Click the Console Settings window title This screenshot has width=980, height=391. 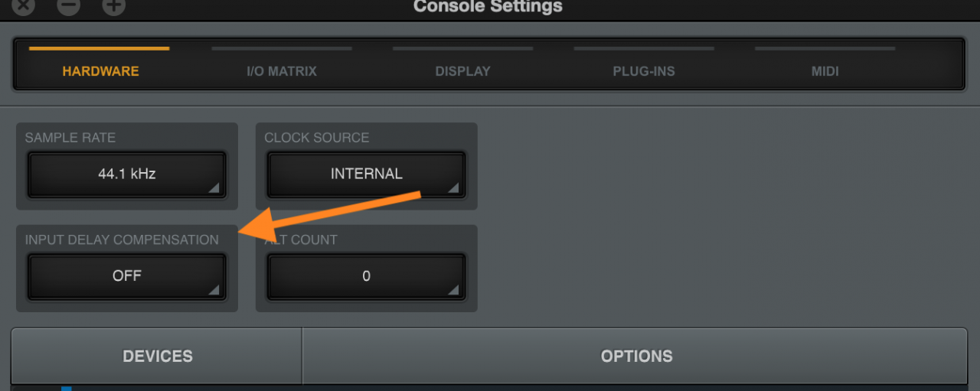[488, 7]
